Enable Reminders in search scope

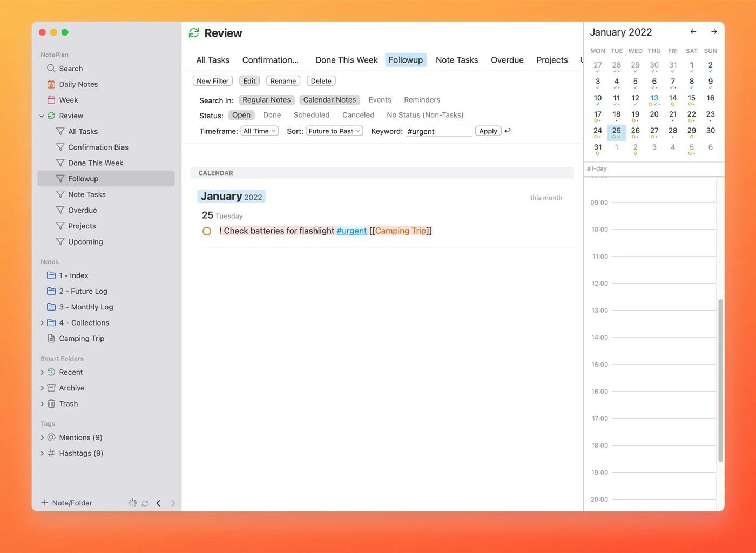(422, 100)
